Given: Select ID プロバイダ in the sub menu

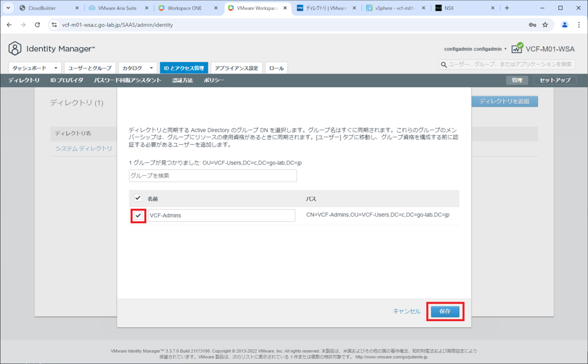Looking at the screenshot, I should point(67,80).
